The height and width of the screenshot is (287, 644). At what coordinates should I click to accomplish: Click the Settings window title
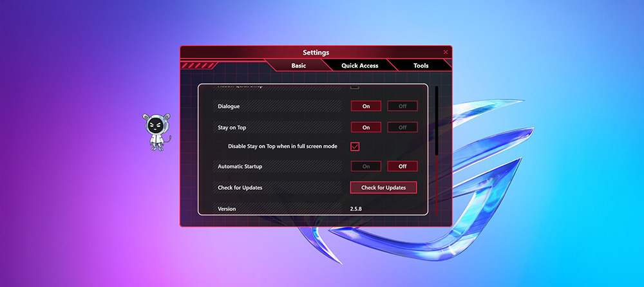tap(316, 53)
